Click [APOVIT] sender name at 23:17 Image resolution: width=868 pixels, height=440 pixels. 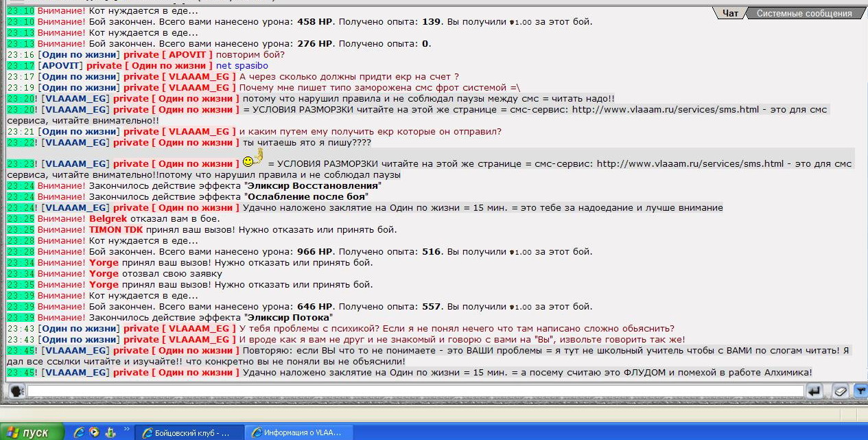[61, 66]
